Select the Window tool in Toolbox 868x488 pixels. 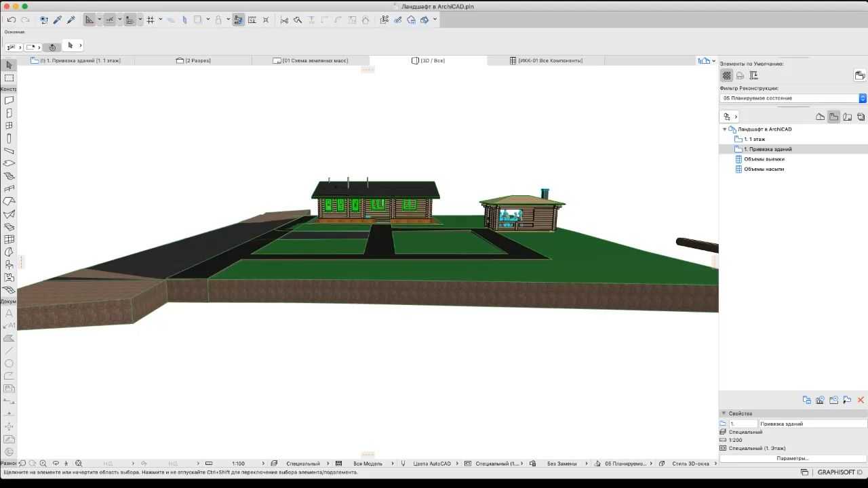pos(9,125)
